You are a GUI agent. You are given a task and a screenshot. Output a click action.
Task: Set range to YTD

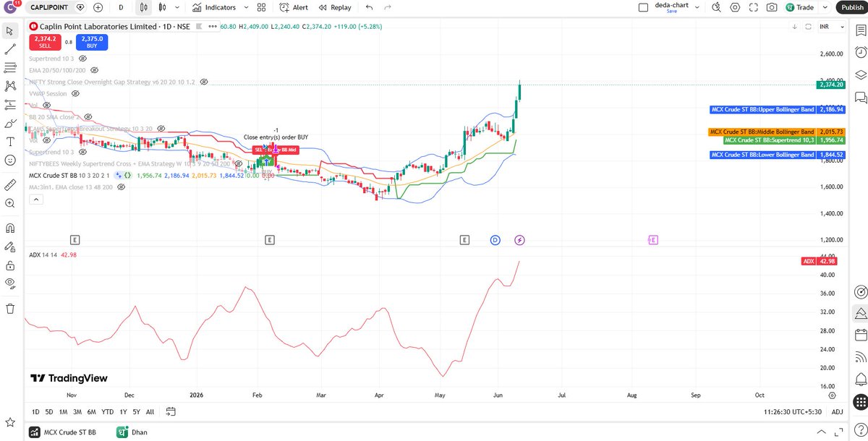[x=108, y=412]
